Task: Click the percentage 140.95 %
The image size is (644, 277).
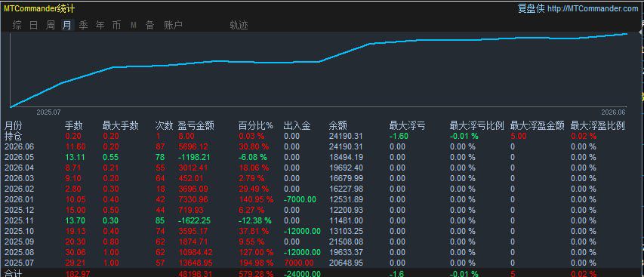Action: point(256,199)
